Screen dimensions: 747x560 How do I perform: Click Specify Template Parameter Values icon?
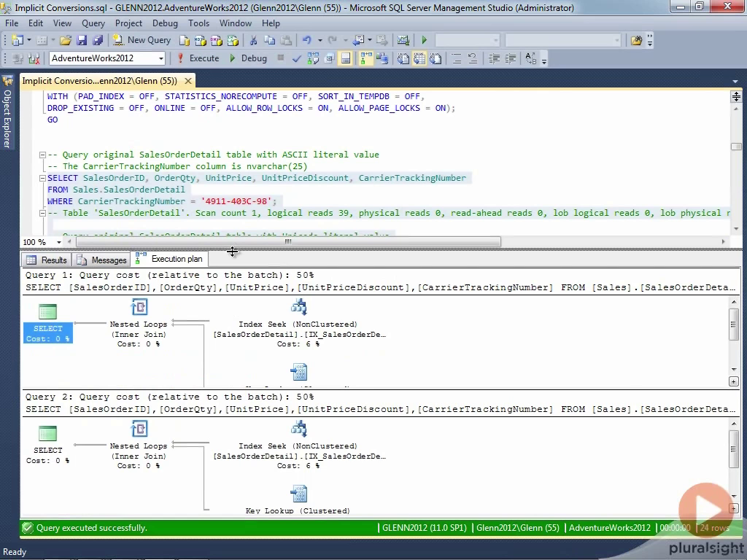click(531, 58)
